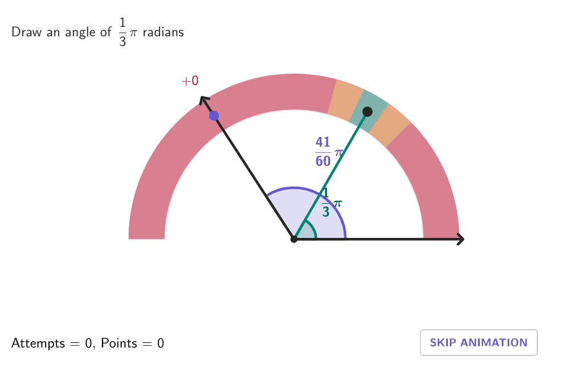
Task: Click the red +0 score label
Action: point(190,82)
